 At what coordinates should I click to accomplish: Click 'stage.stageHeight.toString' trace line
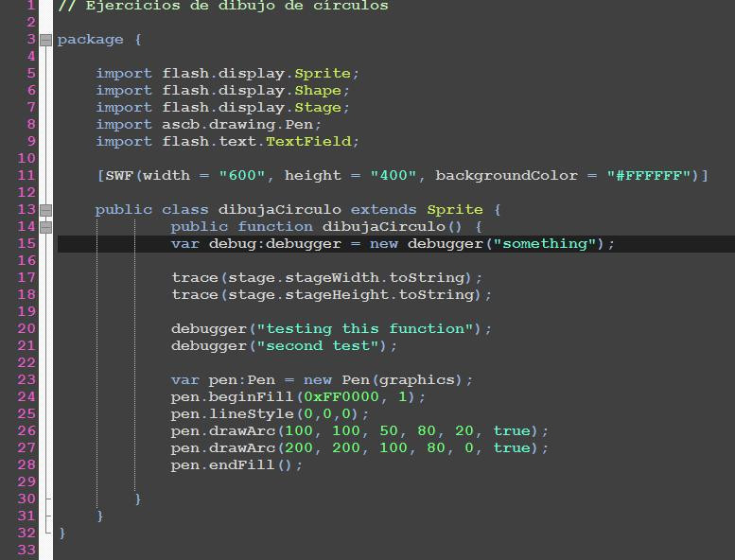click(354, 295)
